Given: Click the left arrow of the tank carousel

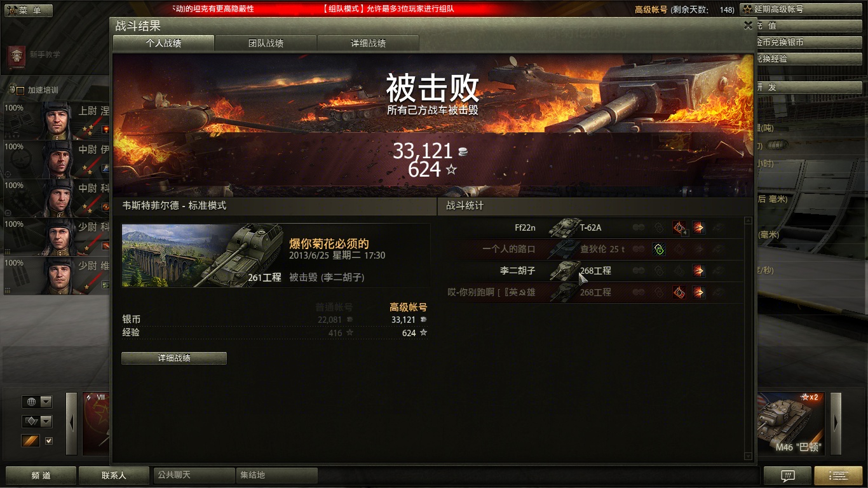Looking at the screenshot, I should (x=72, y=423).
